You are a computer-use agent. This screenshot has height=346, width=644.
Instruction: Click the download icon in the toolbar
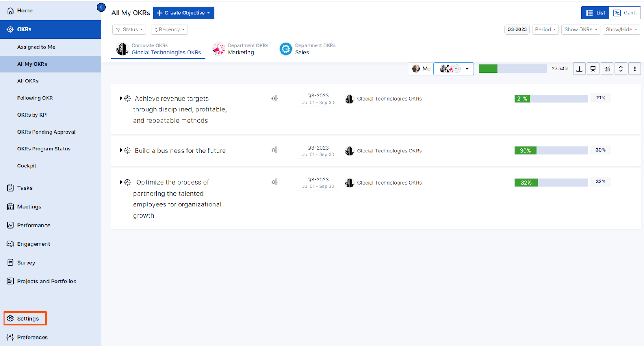tap(579, 69)
